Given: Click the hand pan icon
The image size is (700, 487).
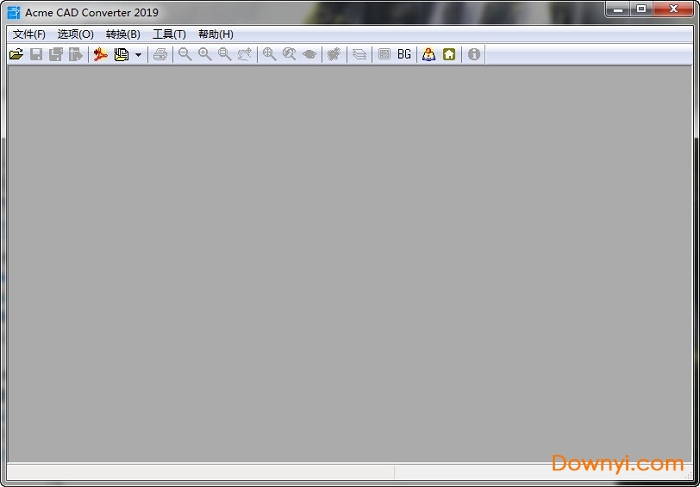Looking at the screenshot, I should [x=309, y=54].
